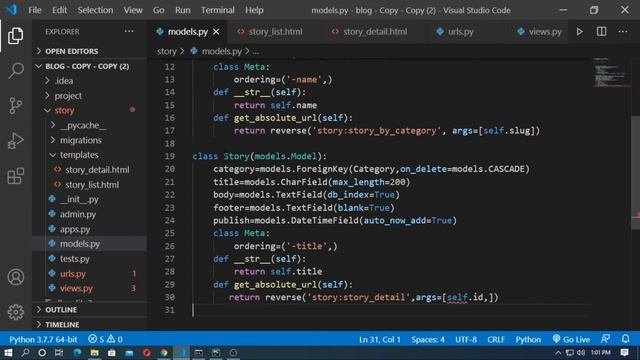Open Task View on taskbar
This screenshot has width=640, height=360.
[59, 353]
